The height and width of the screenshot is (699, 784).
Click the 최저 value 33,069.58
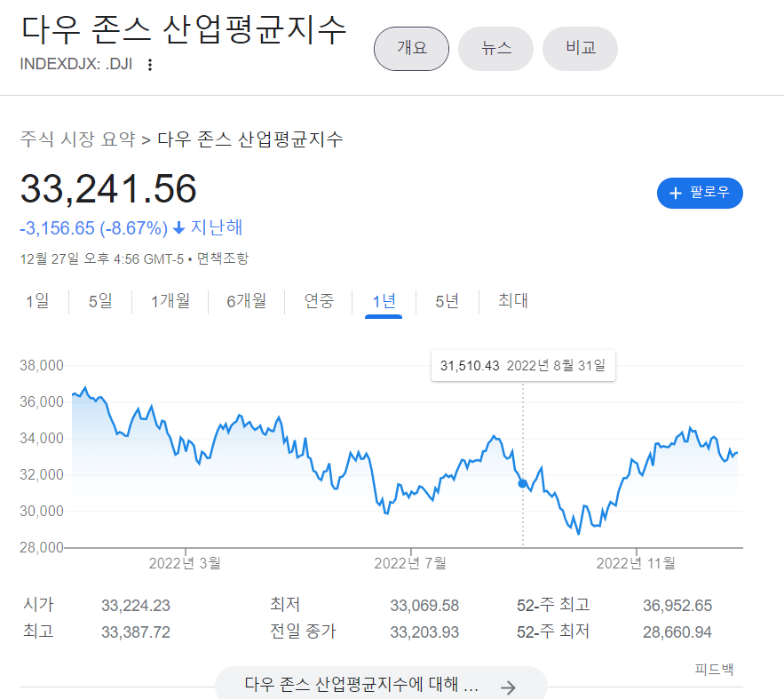[x=424, y=606]
